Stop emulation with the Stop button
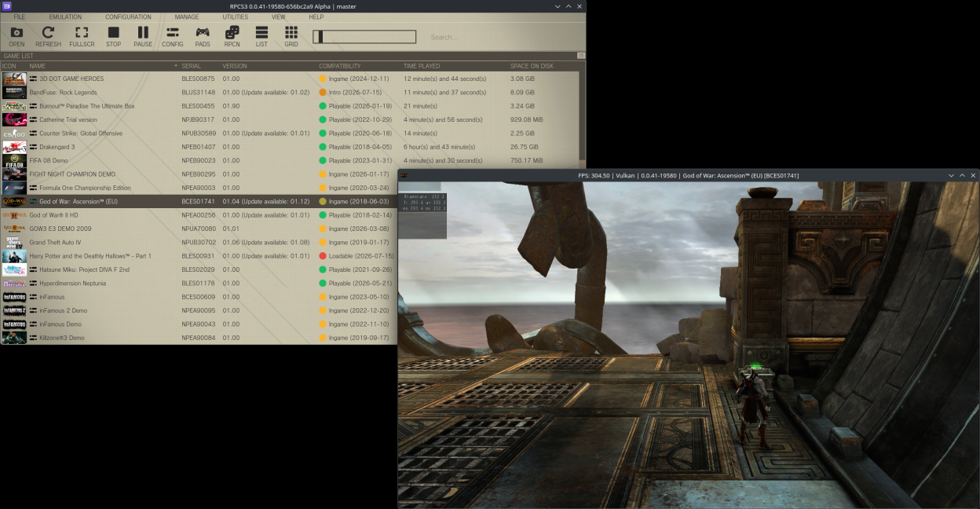This screenshot has height=509, width=980. [113, 36]
